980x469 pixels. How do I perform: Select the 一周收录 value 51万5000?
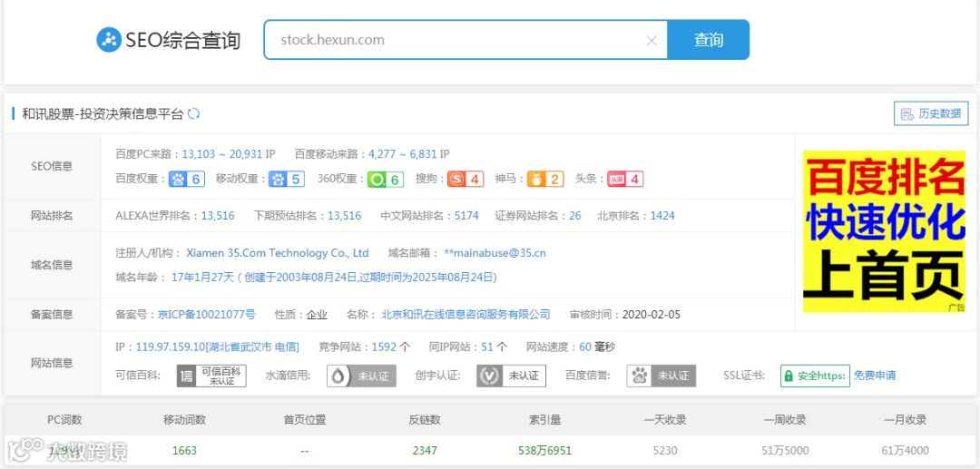click(785, 450)
